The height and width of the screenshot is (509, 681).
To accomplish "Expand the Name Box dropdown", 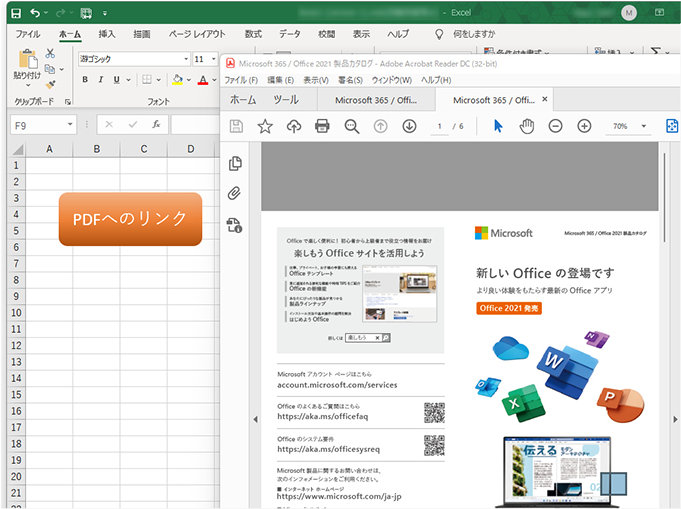I will (70, 125).
